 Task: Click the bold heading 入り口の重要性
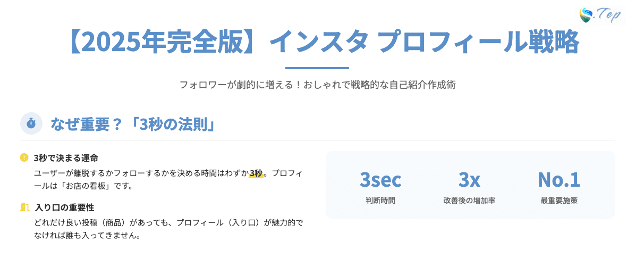pos(64,207)
